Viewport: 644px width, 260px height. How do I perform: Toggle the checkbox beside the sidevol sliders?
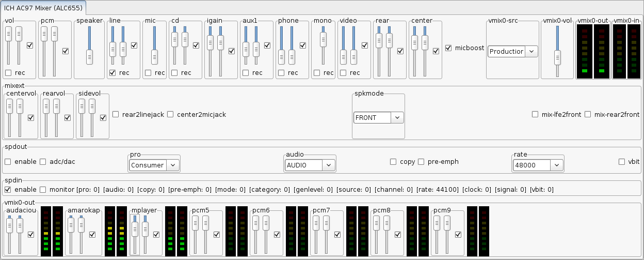[x=103, y=118]
